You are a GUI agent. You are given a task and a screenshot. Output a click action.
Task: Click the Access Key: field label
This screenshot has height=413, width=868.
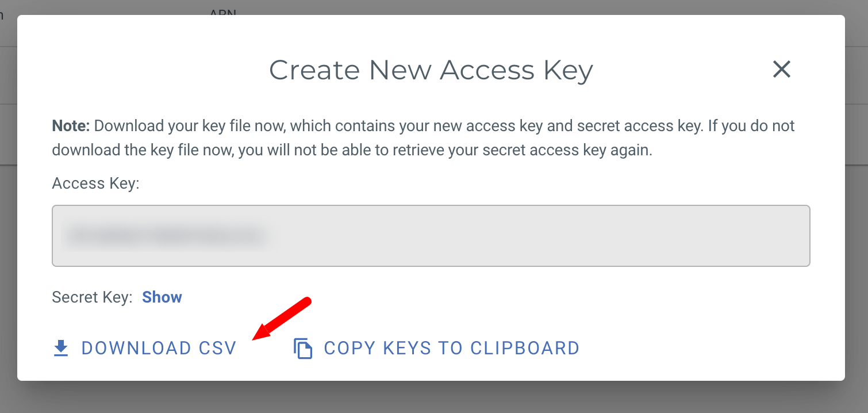(96, 183)
